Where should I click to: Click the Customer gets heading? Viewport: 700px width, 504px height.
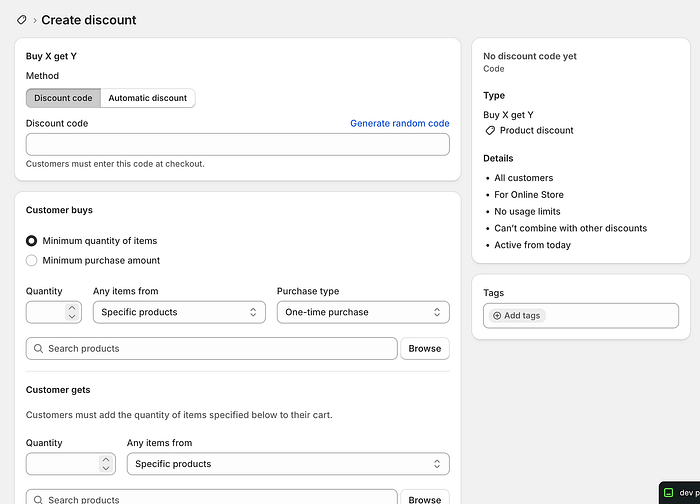(58, 390)
